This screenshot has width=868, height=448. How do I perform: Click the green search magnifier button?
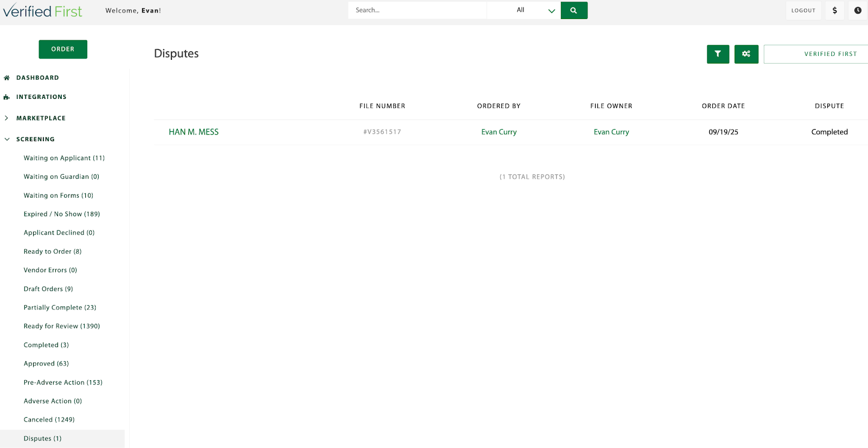(573, 10)
